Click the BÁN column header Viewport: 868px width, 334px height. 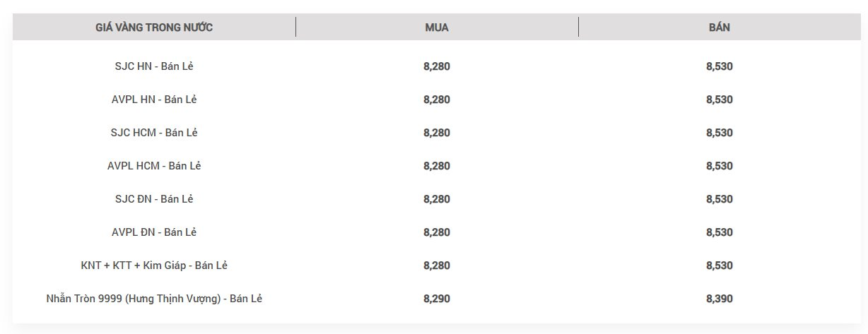tap(720, 28)
